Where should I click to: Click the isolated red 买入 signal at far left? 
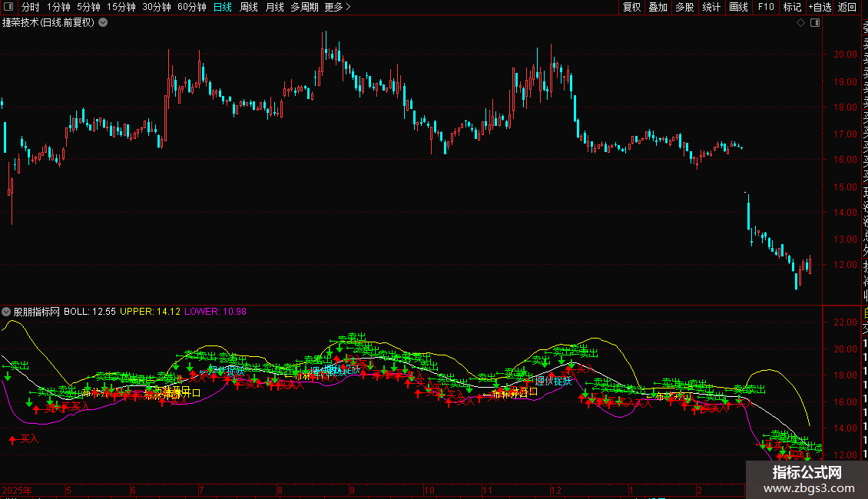tap(25, 439)
